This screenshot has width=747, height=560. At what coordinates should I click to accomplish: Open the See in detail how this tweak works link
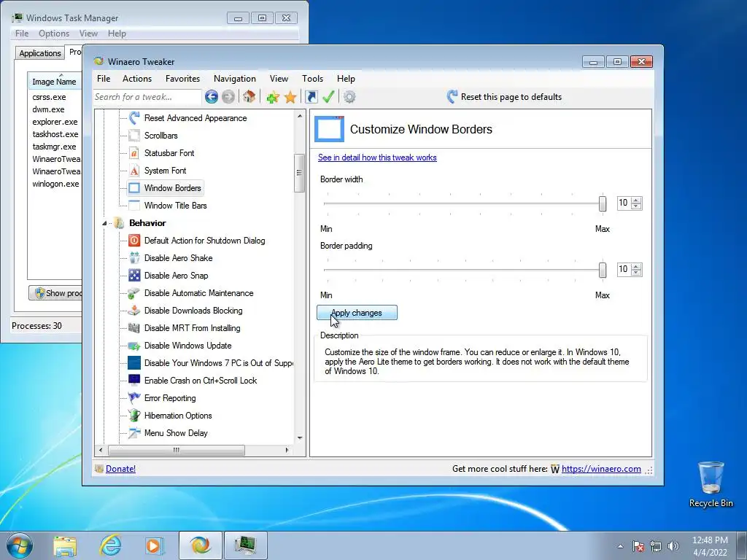point(377,157)
